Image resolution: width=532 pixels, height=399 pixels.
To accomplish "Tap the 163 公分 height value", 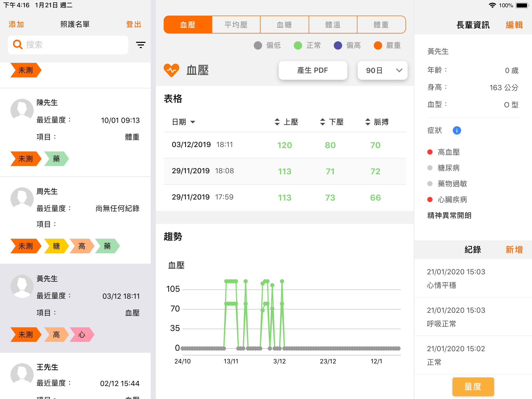I will 504,88.
